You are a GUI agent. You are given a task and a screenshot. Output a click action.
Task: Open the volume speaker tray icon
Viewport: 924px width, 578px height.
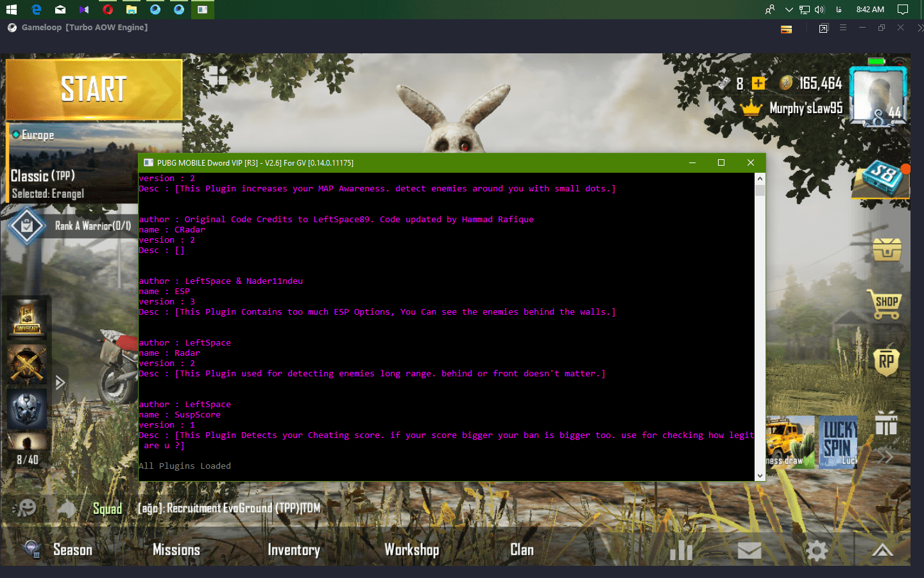click(x=819, y=10)
